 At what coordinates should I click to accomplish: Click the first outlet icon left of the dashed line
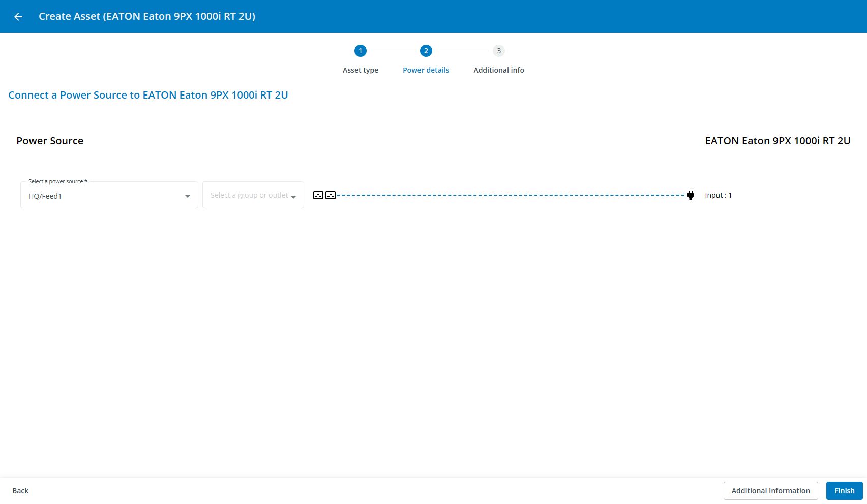coord(318,195)
